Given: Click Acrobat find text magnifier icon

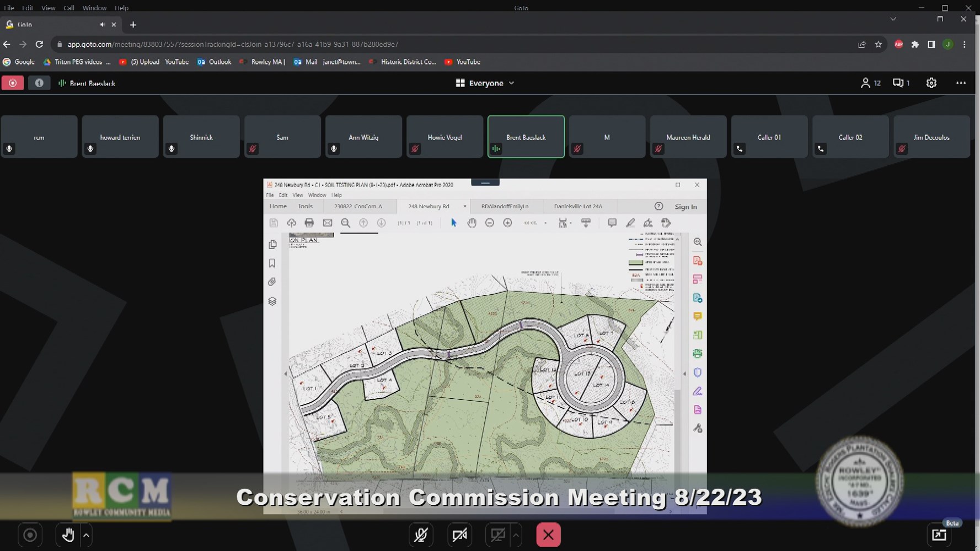Looking at the screenshot, I should pyautogui.click(x=345, y=223).
